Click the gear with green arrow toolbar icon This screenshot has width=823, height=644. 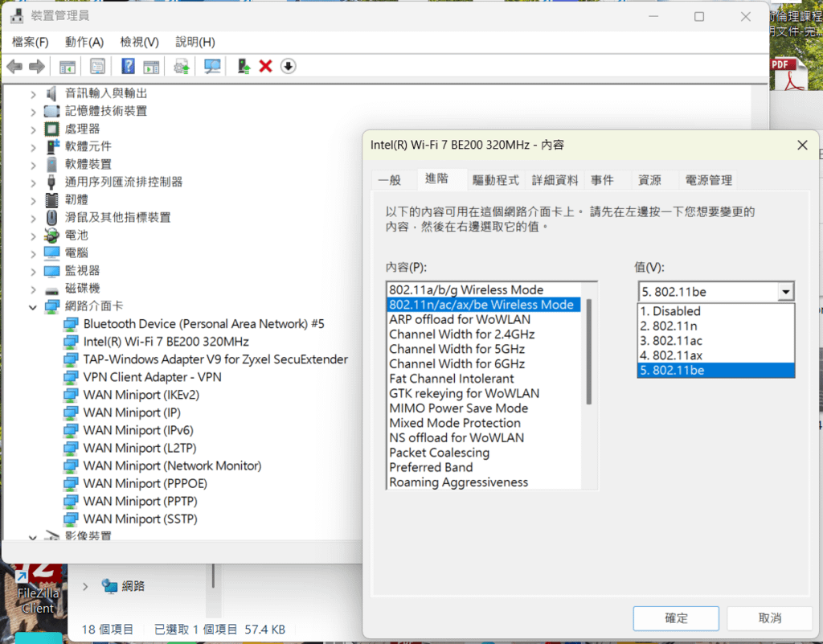182,67
